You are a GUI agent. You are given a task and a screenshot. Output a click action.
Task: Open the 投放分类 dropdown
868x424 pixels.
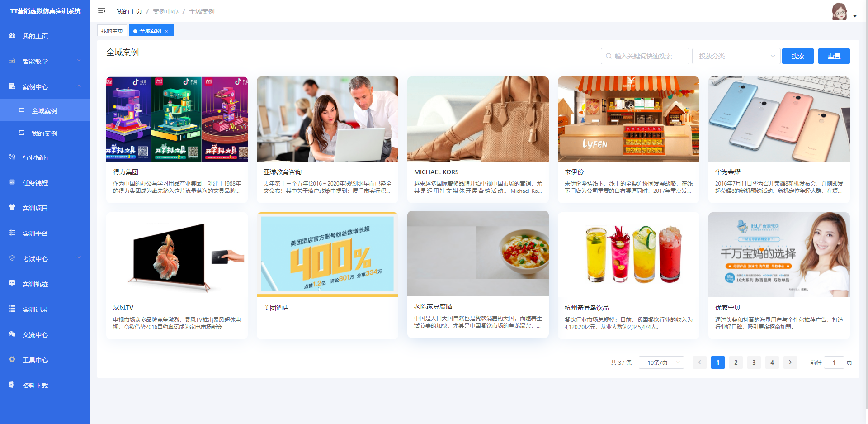(736, 56)
